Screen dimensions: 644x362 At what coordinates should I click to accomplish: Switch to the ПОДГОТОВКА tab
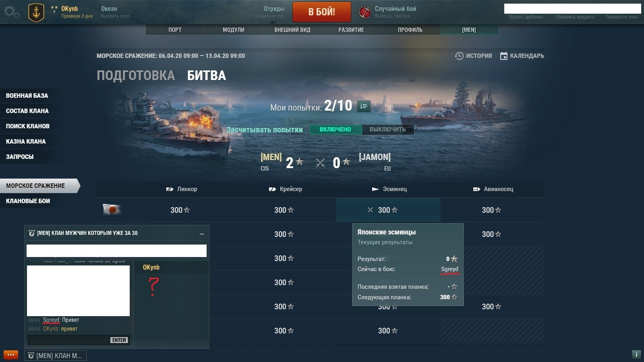tap(136, 75)
